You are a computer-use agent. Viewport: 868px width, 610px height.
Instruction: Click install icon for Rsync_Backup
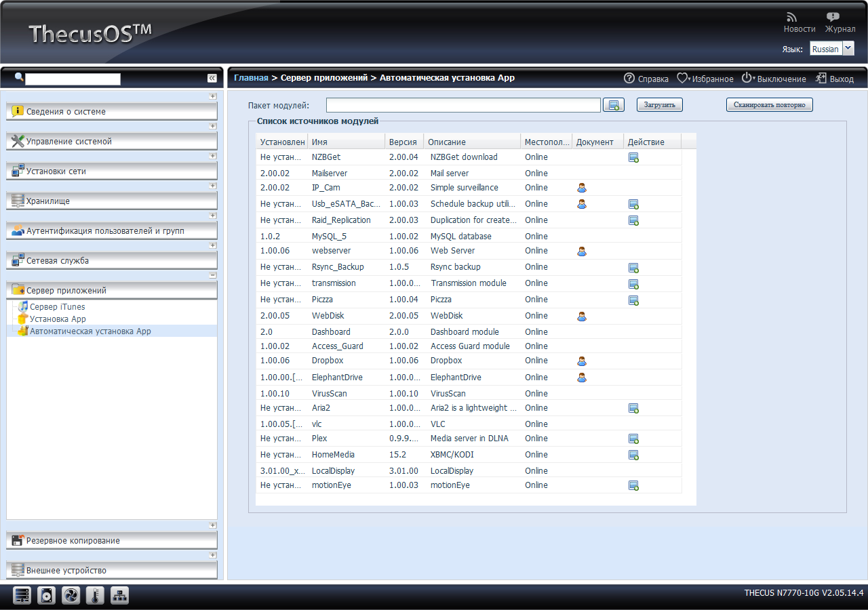tap(633, 268)
